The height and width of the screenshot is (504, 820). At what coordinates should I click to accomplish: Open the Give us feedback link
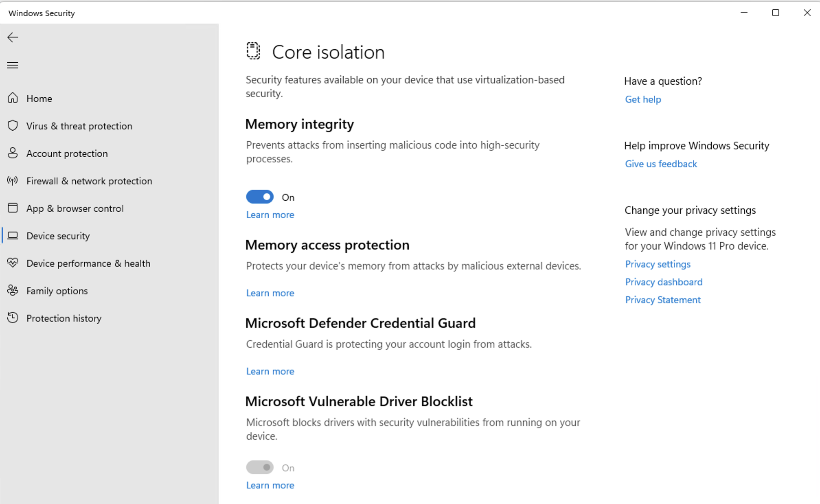[660, 164]
